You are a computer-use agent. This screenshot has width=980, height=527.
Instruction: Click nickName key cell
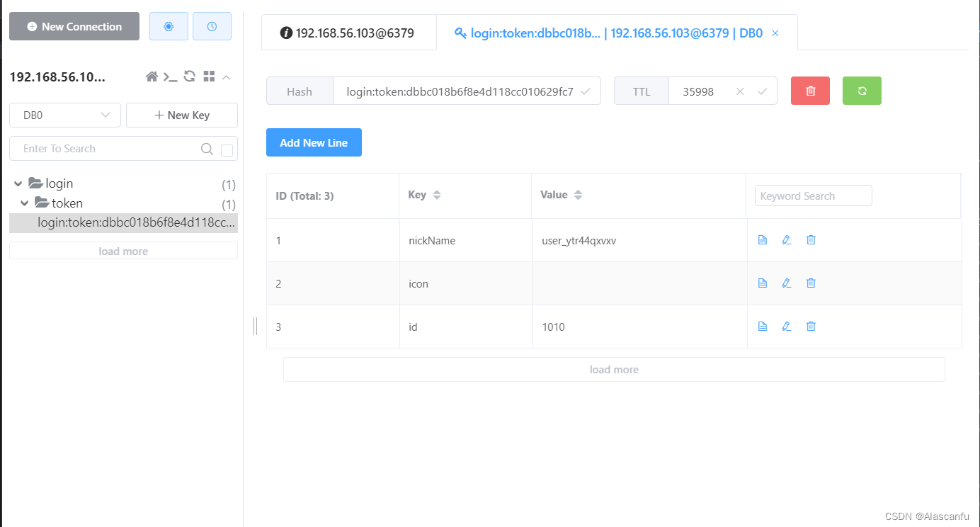[x=466, y=240]
